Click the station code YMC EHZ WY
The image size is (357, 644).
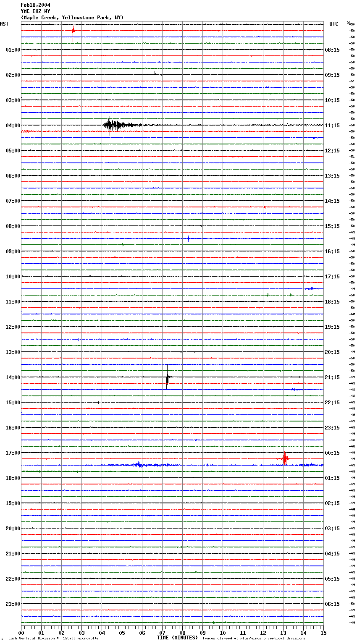35,11
